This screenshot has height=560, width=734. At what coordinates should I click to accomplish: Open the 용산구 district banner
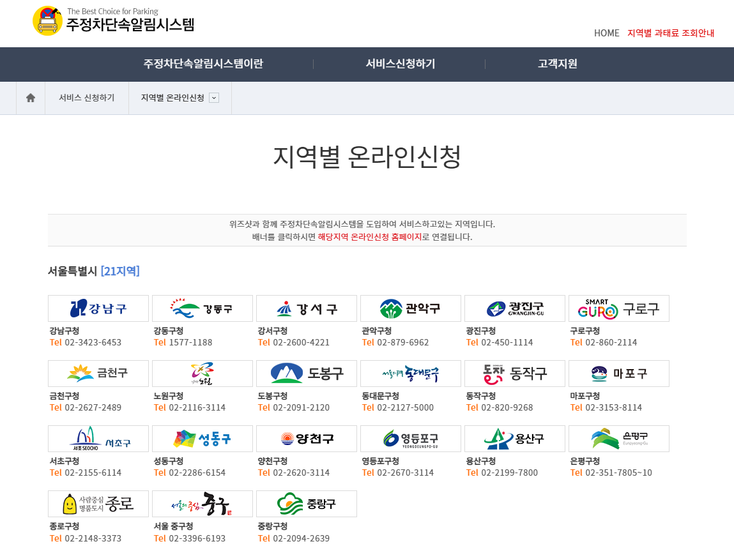pos(515,439)
